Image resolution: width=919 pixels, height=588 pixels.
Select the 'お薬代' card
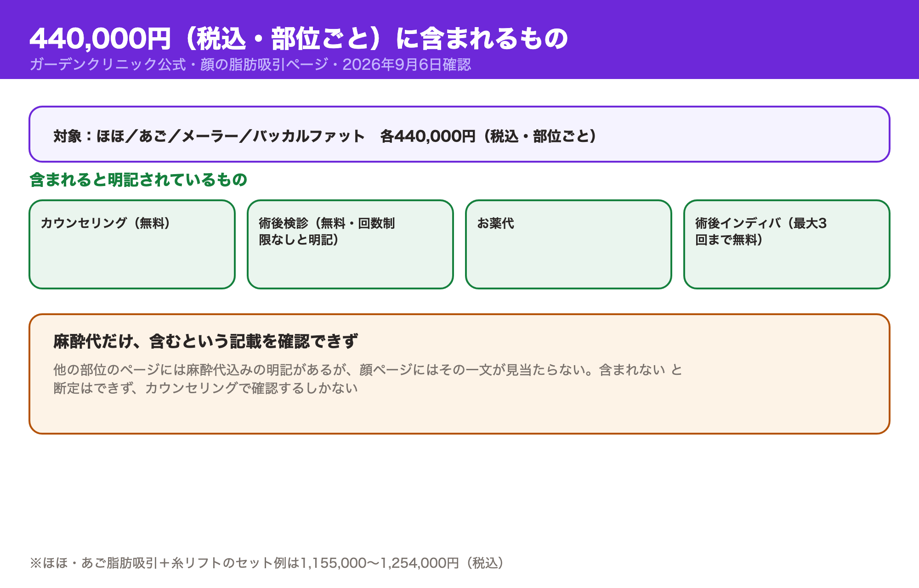tap(568, 244)
